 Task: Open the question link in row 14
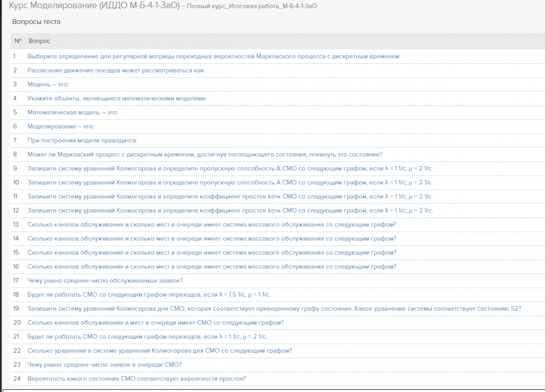[212, 239]
